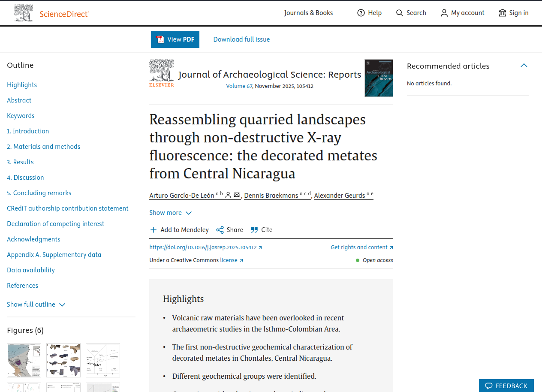The image size is (542, 392).
Task: Click the Help question mark icon
Action: tap(361, 13)
